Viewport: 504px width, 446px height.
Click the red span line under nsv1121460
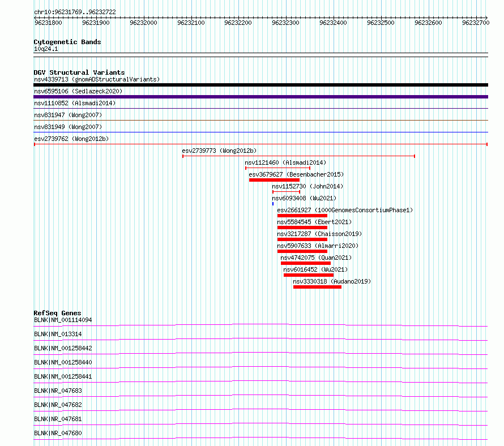pos(277,168)
